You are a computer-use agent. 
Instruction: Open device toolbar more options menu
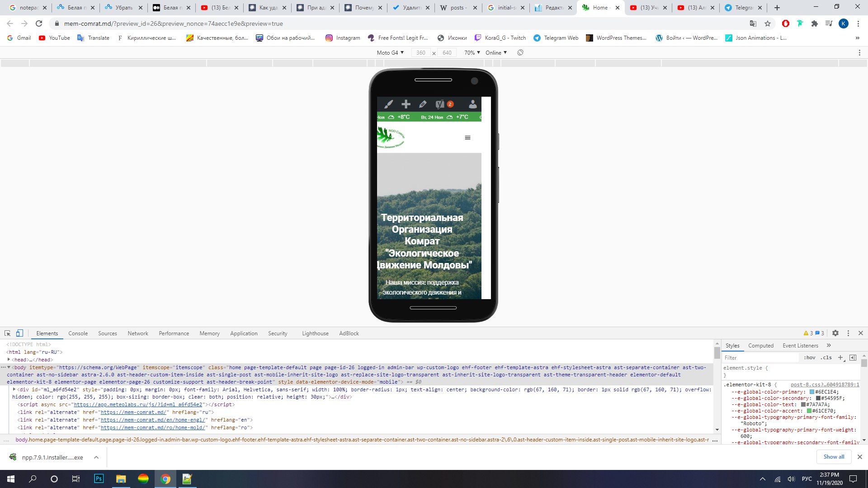pyautogui.click(x=859, y=53)
